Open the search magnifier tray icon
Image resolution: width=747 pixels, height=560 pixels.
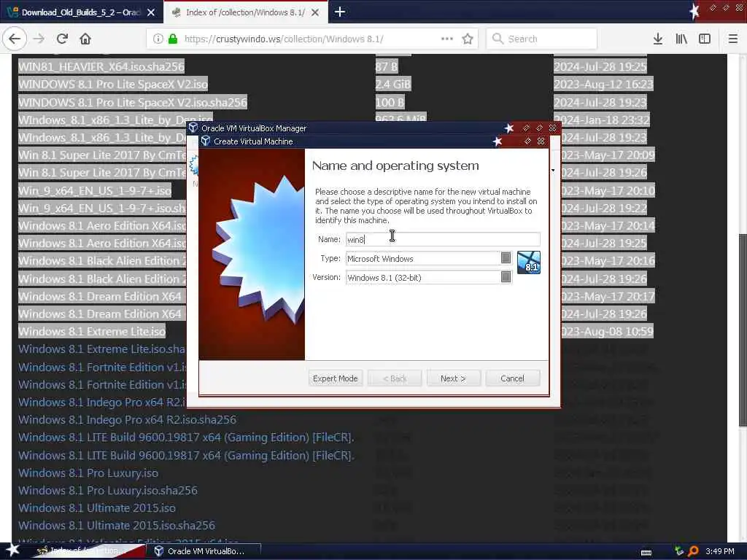pos(693,551)
